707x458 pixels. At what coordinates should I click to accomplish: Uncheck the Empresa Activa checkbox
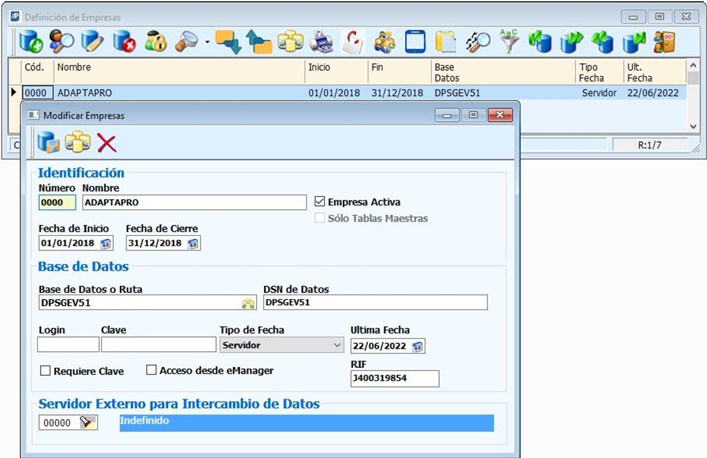[320, 201]
